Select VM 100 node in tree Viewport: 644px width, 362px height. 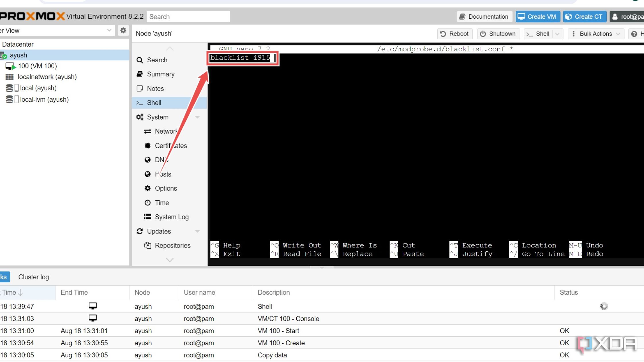tap(37, 66)
